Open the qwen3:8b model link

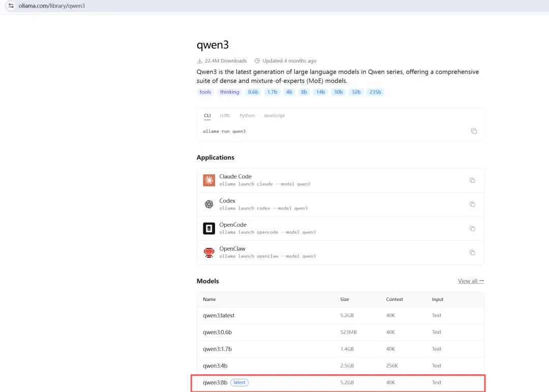point(215,382)
